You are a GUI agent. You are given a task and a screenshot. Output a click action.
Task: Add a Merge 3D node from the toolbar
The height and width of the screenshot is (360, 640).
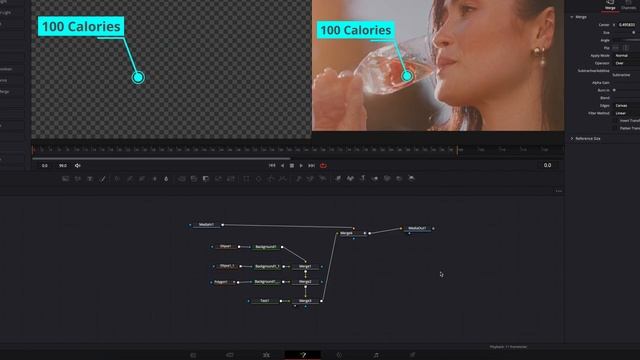pos(375,179)
